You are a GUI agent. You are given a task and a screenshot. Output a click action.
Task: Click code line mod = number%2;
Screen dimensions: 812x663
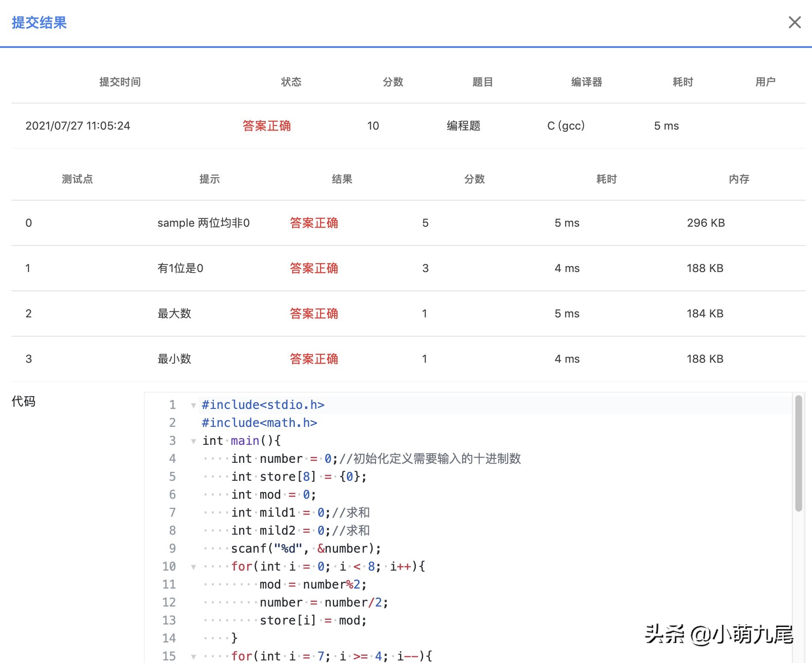click(313, 584)
